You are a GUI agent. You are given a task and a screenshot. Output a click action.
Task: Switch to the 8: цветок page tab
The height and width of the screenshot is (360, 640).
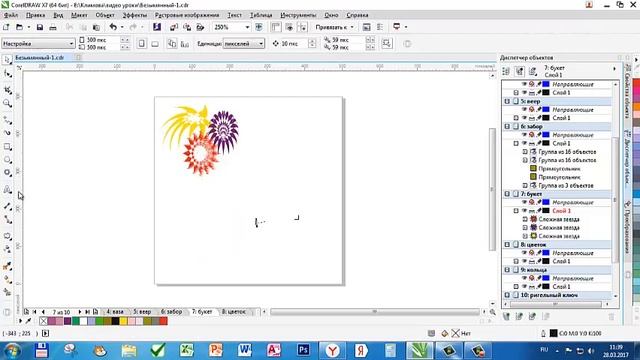pyautogui.click(x=234, y=311)
